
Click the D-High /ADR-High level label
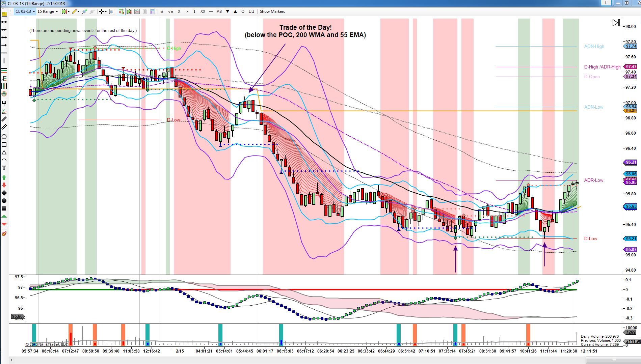coord(602,67)
